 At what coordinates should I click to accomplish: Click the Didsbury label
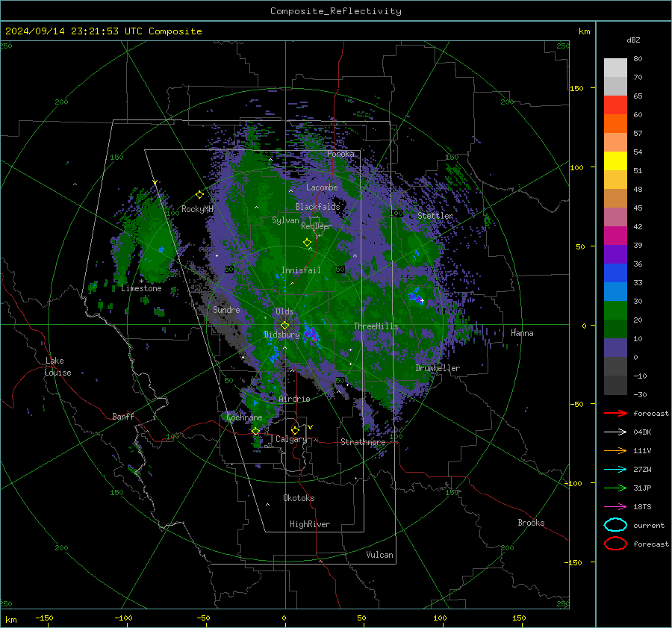click(281, 335)
